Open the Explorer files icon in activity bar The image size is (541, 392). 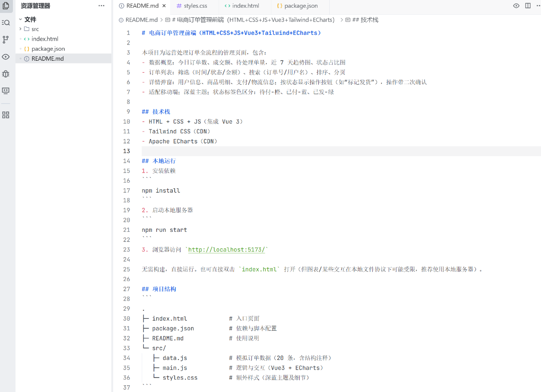click(x=6, y=6)
